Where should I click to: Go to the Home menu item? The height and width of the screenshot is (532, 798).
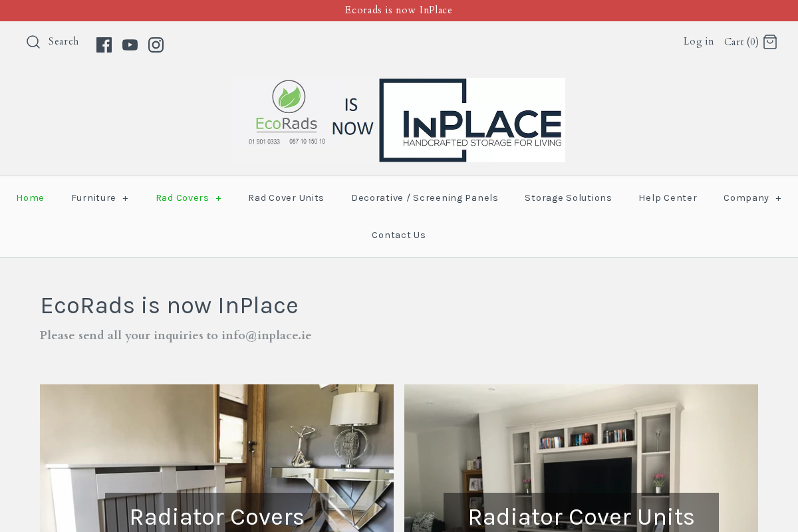tap(31, 198)
